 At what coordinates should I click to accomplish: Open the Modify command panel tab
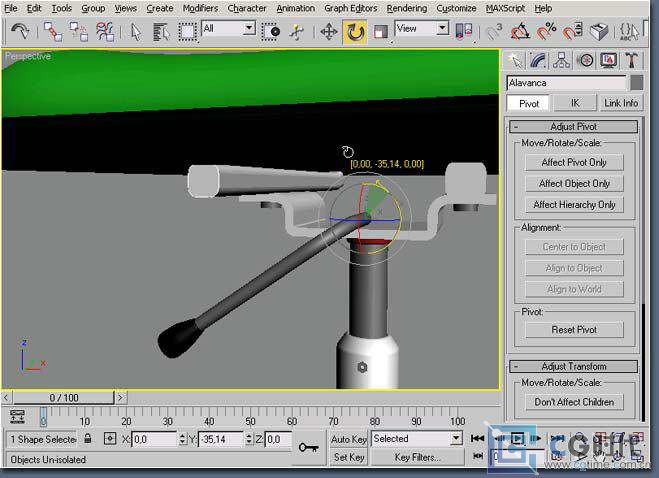point(538,61)
